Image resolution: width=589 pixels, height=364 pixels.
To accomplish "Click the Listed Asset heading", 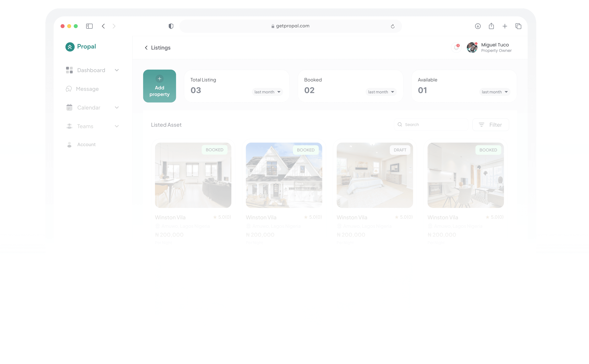I will [x=166, y=125].
